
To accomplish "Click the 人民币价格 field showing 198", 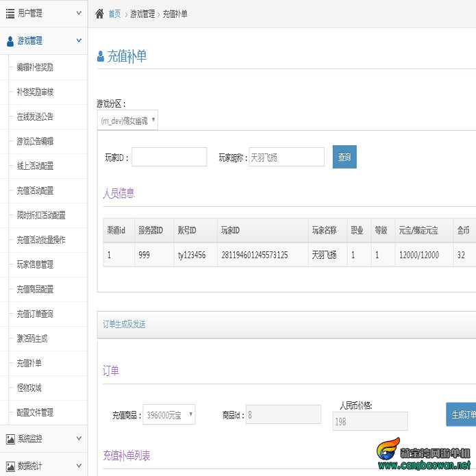I will [x=370, y=421].
